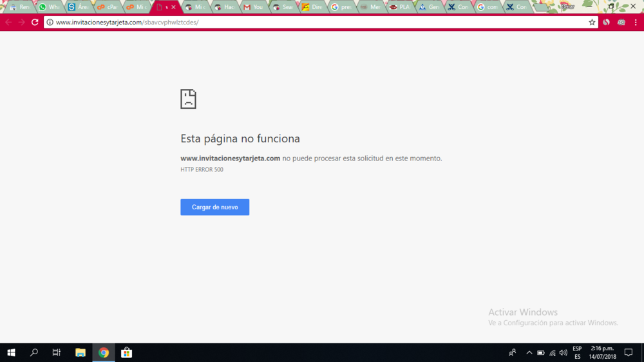Switch to the 'Ren' first tab
644x362 pixels.
tap(20, 7)
